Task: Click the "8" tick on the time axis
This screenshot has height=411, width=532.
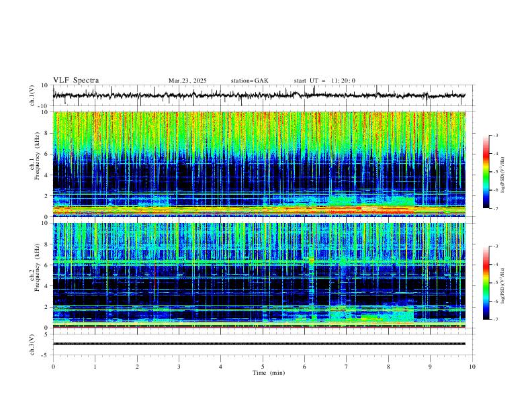Action: (x=388, y=367)
